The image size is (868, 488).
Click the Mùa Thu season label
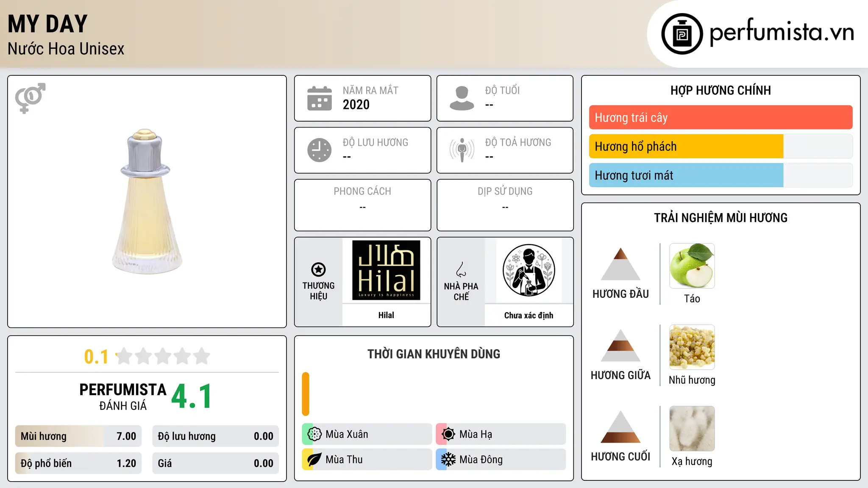coord(344,460)
